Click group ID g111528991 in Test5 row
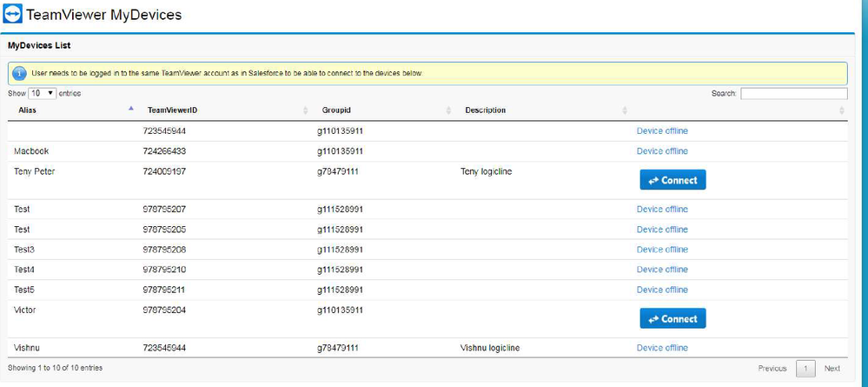The height and width of the screenshot is (387, 868). [340, 290]
